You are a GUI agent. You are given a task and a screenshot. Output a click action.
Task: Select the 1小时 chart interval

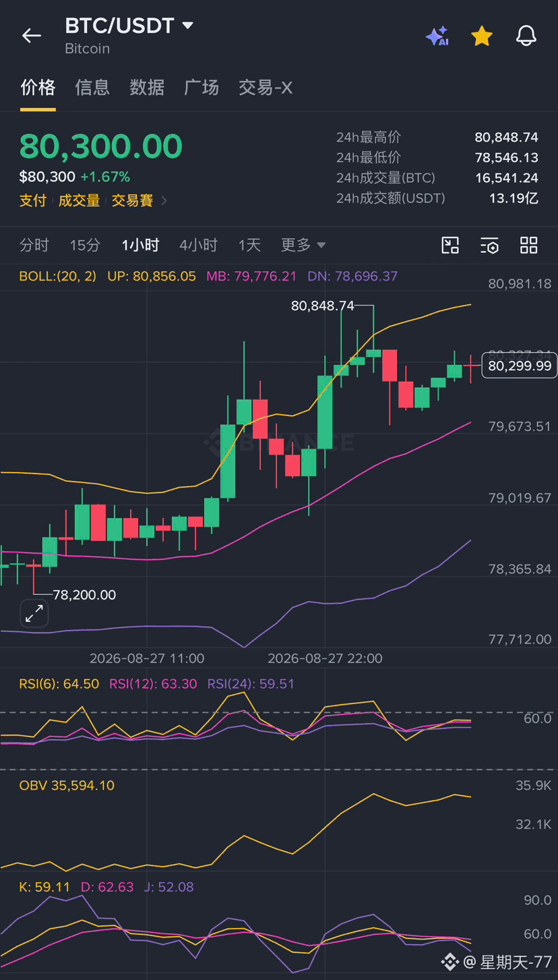coord(140,245)
